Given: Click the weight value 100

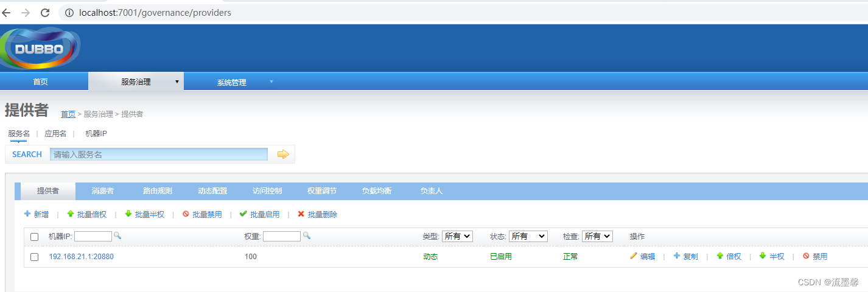Looking at the screenshot, I should [x=251, y=257].
